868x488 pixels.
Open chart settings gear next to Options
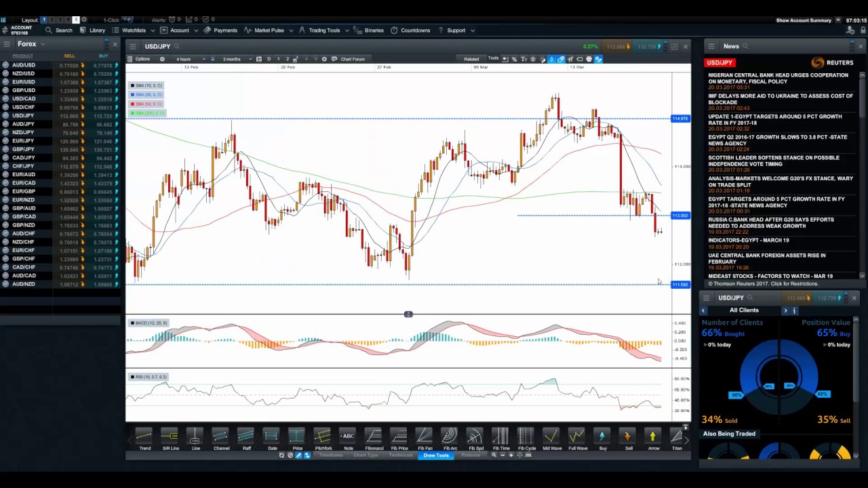click(x=162, y=59)
